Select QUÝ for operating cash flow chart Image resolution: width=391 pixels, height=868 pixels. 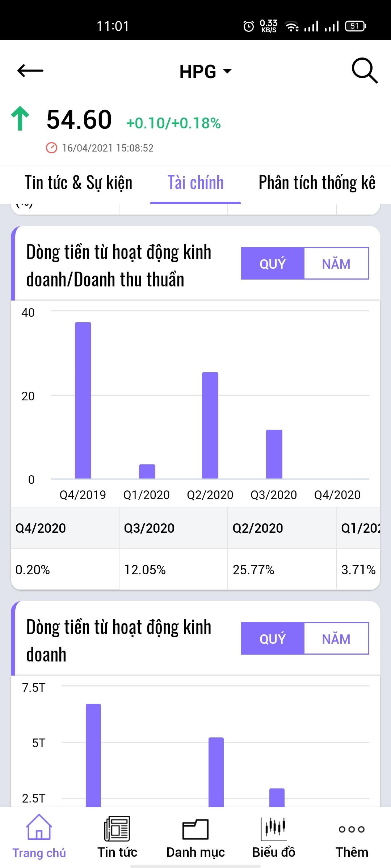(x=273, y=639)
